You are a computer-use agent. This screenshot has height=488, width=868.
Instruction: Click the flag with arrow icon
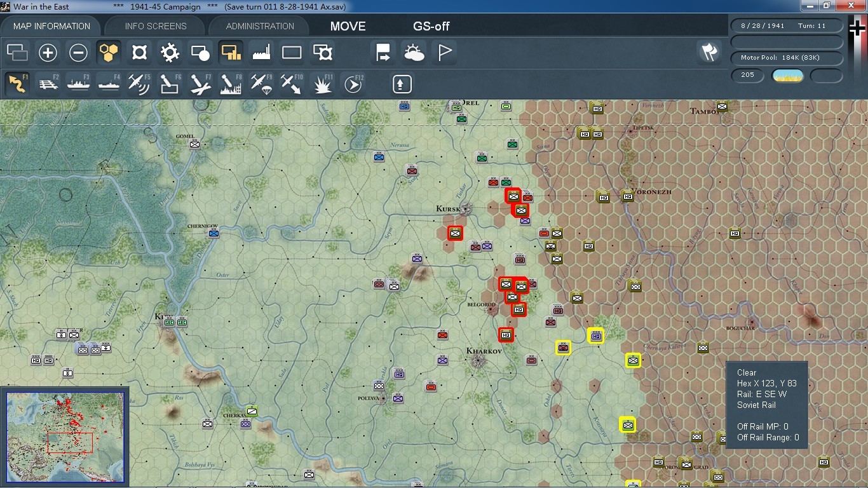pyautogui.click(x=383, y=53)
